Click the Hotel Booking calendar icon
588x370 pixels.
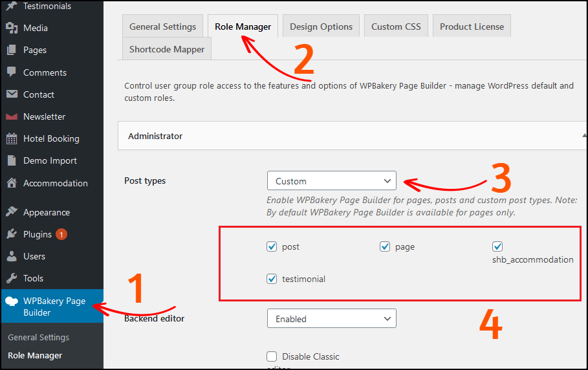12,138
